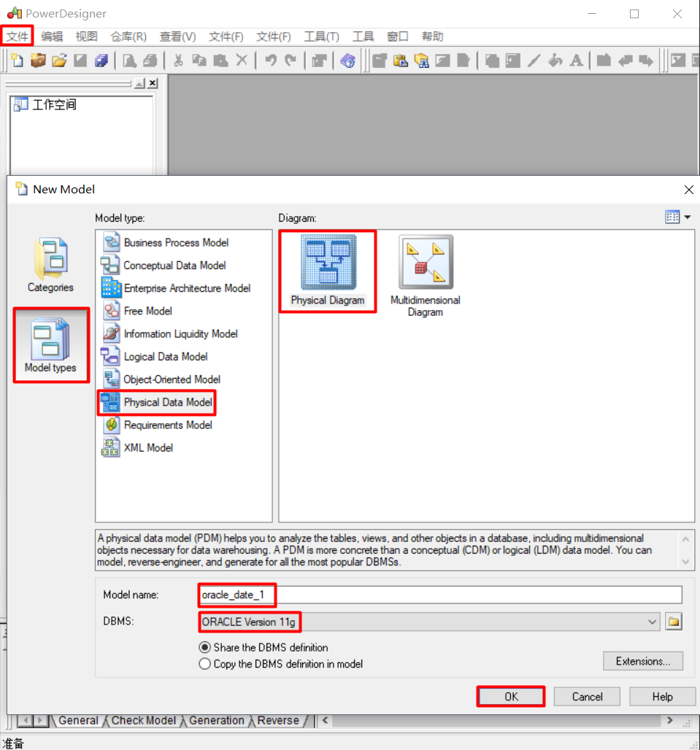The image size is (700, 750).
Task: Click the diagram grid view icon
Action: [x=672, y=217]
